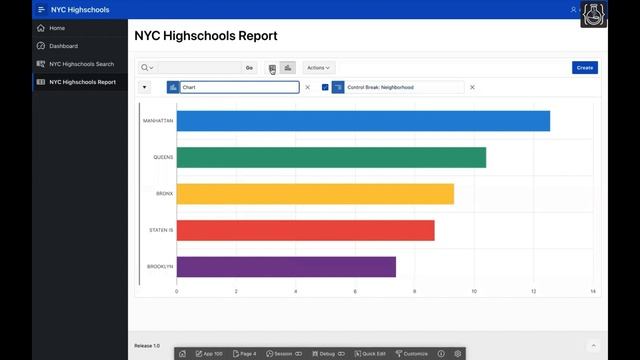The height and width of the screenshot is (360, 640).
Task: Click the blue Create button
Action: pyautogui.click(x=585, y=68)
